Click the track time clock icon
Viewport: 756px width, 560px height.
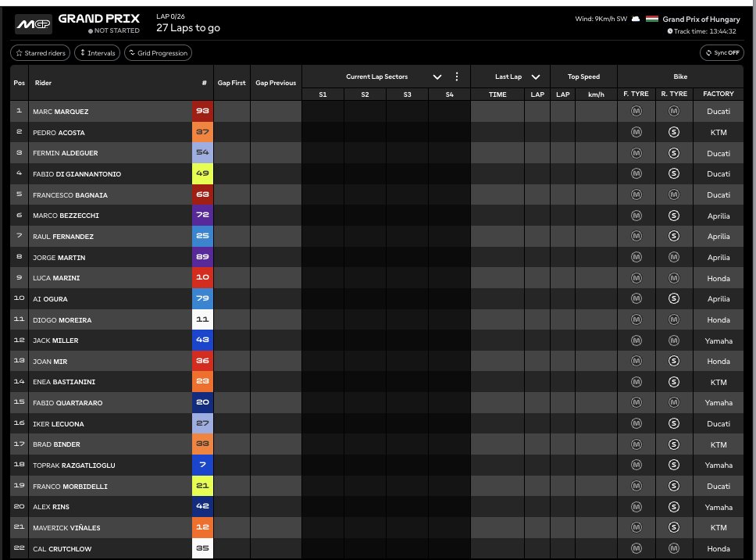click(670, 31)
